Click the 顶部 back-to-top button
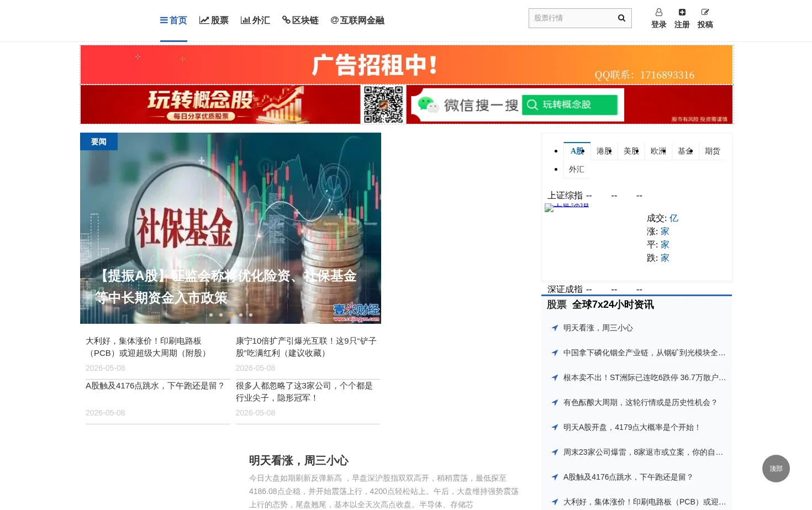Viewport: 812px width, 510px height. click(776, 469)
